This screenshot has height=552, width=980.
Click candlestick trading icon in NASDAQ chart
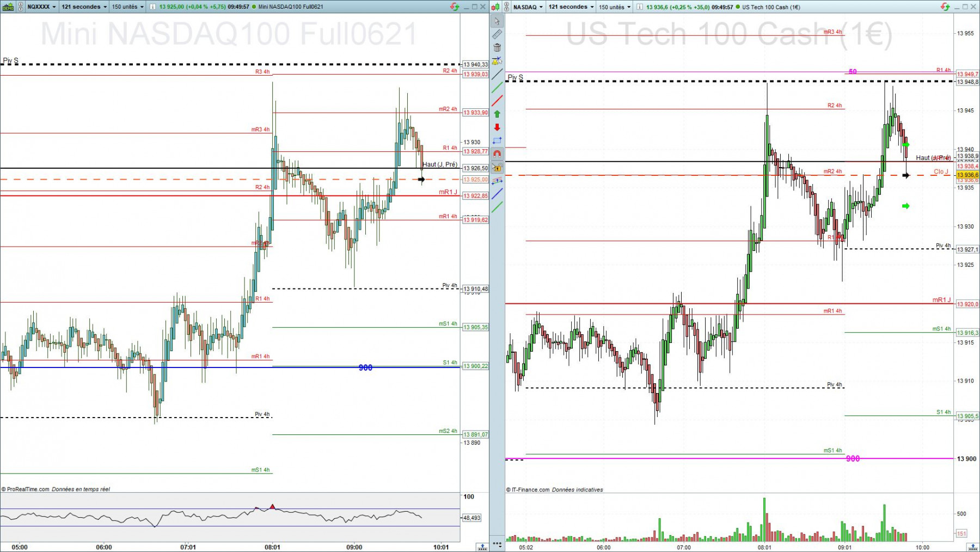(x=495, y=7)
